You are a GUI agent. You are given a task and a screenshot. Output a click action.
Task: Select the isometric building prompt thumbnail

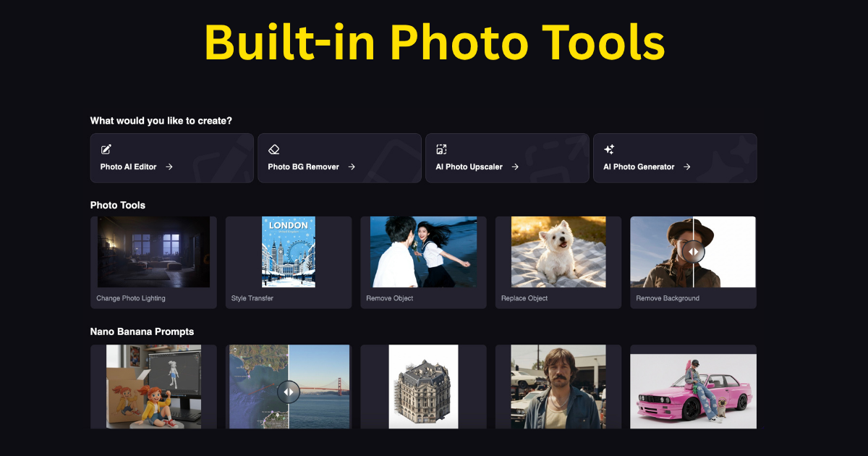click(x=423, y=387)
